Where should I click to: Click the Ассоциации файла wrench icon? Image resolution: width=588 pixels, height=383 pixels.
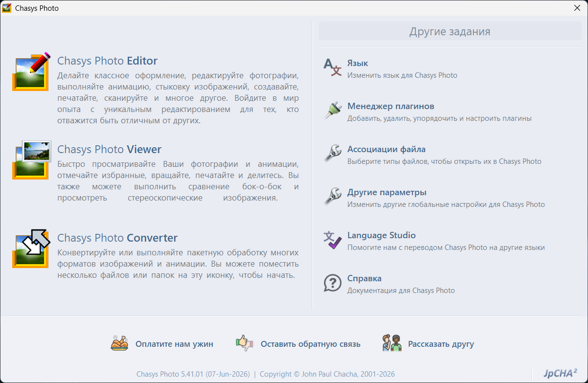pos(333,153)
